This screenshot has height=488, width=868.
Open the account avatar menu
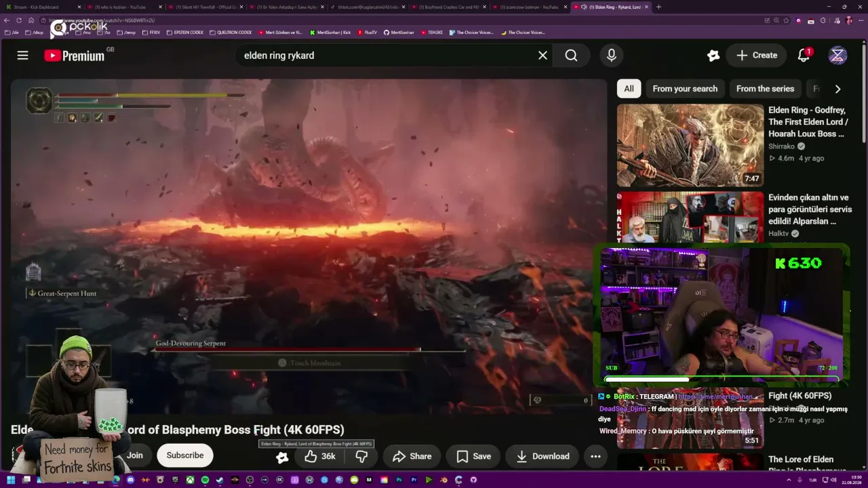[x=837, y=56]
